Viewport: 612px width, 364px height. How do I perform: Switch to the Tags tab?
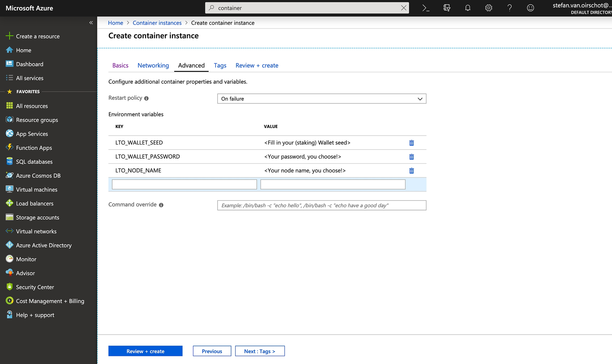pos(220,65)
